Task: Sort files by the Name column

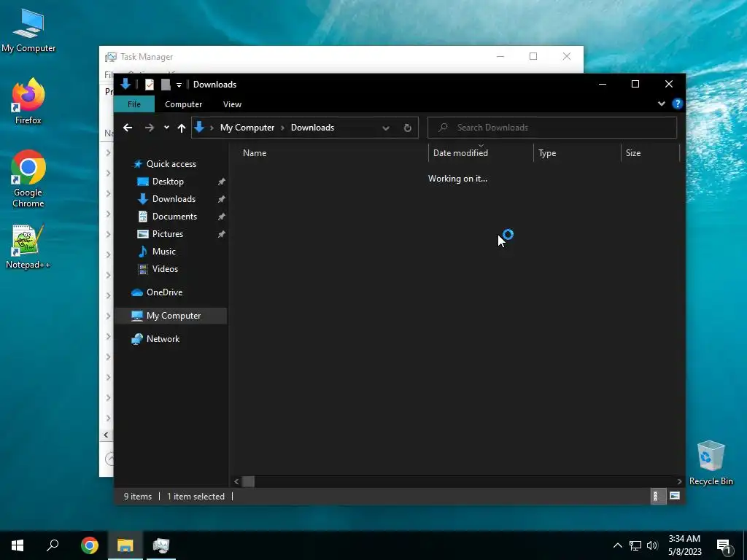Action: click(255, 153)
